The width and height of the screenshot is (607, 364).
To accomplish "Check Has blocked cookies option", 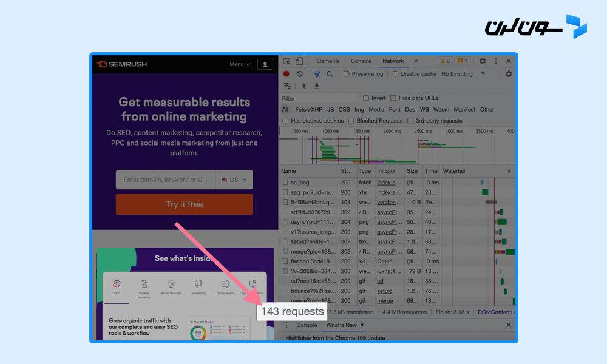I will [x=286, y=121].
